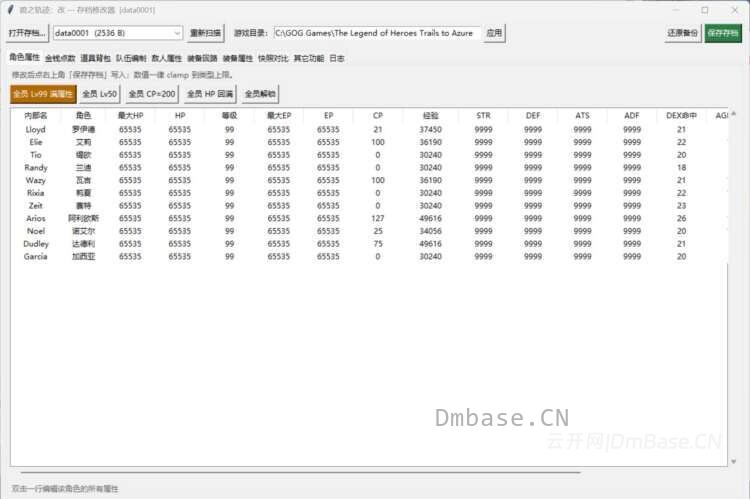Select the Lloyd row
Screen dimensions: 750x499
point(369,129)
